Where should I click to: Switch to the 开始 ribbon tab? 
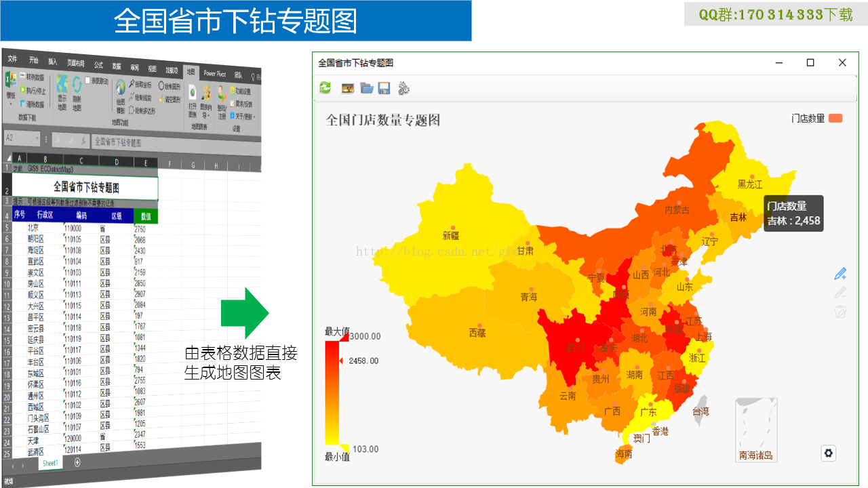pos(33,60)
